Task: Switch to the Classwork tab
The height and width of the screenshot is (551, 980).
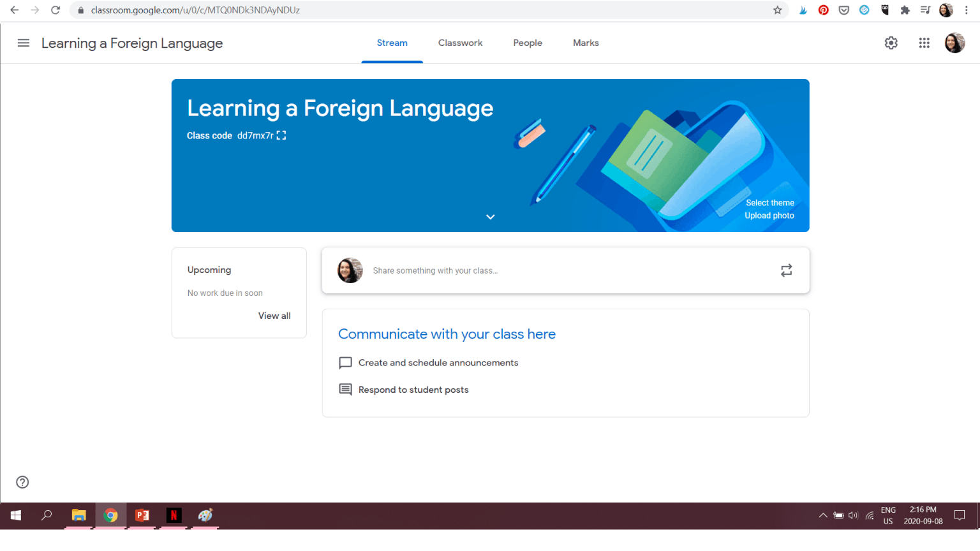Action: coord(460,43)
